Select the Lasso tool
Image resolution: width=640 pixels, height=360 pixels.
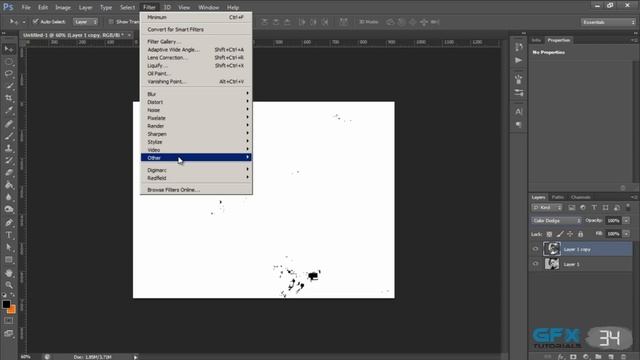[x=9, y=74]
